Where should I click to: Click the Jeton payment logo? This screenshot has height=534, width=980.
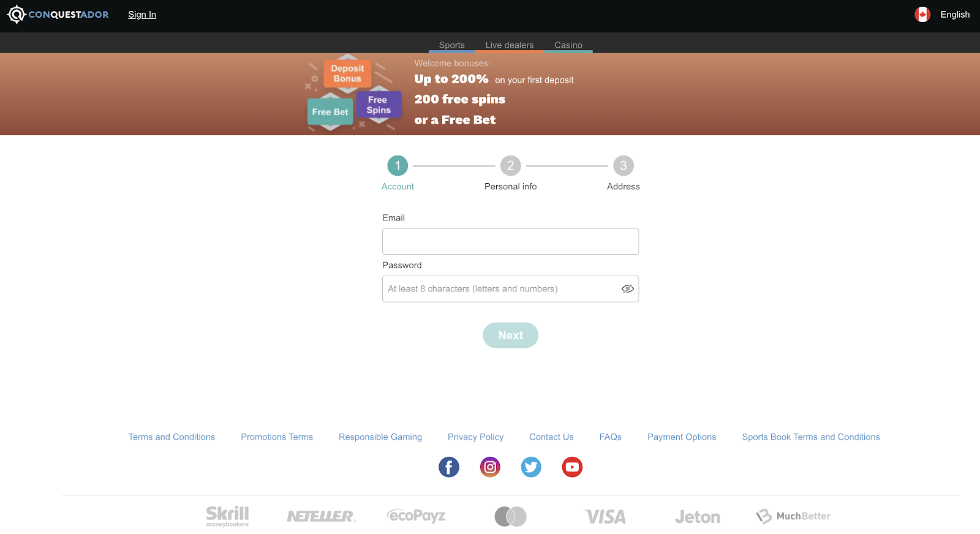click(x=697, y=517)
